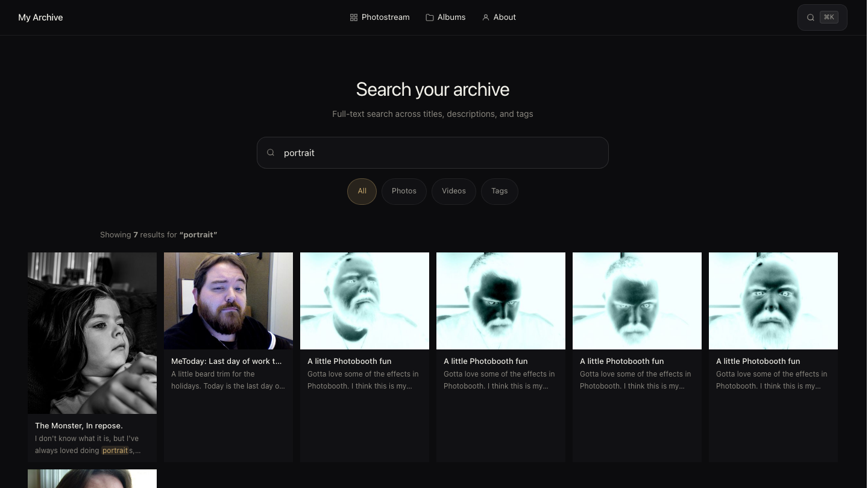Open the black-and-white child portrait thumbnail
The width and height of the screenshot is (868, 488).
pyautogui.click(x=92, y=333)
